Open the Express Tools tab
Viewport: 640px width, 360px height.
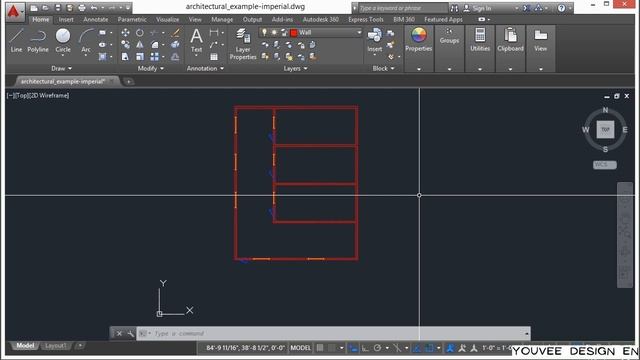click(366, 19)
